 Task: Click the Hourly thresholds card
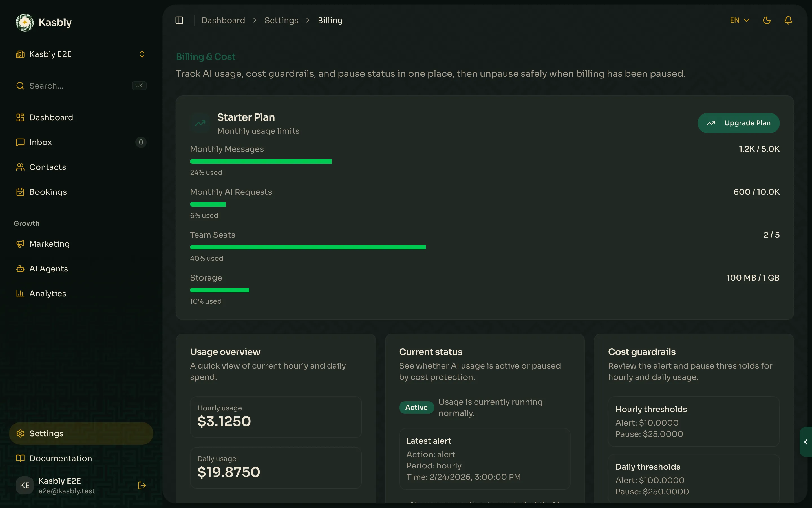(694, 422)
